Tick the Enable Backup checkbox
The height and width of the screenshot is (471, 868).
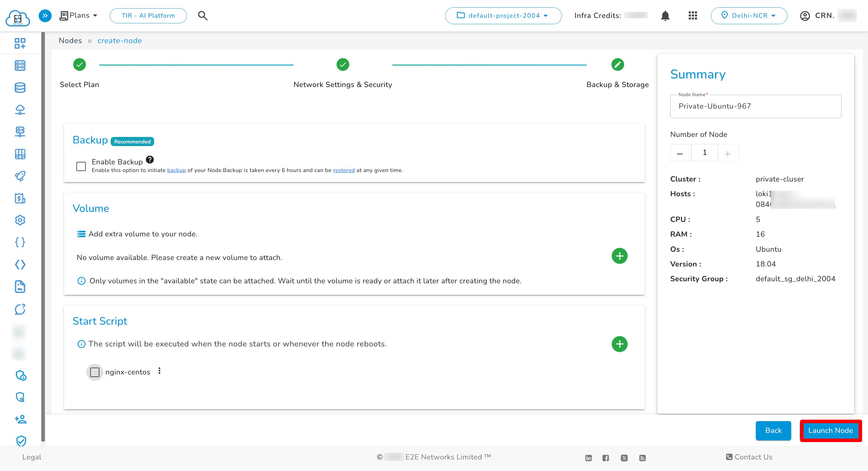(x=81, y=166)
